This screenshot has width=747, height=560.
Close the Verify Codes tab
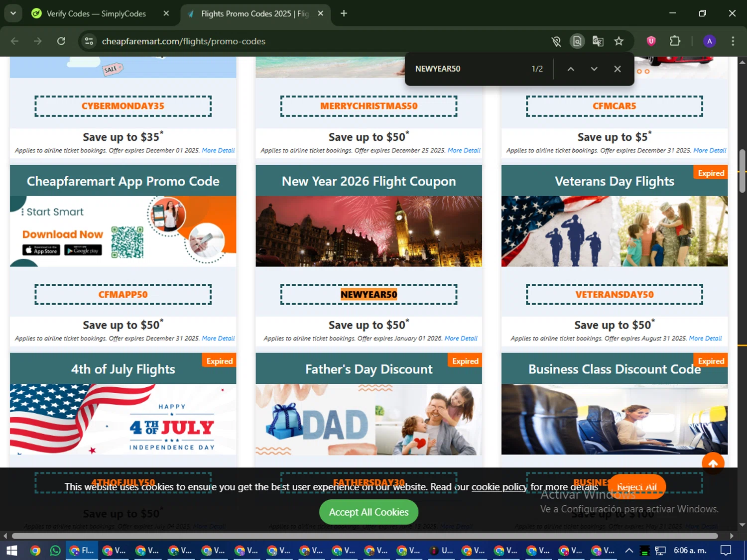coord(166,13)
